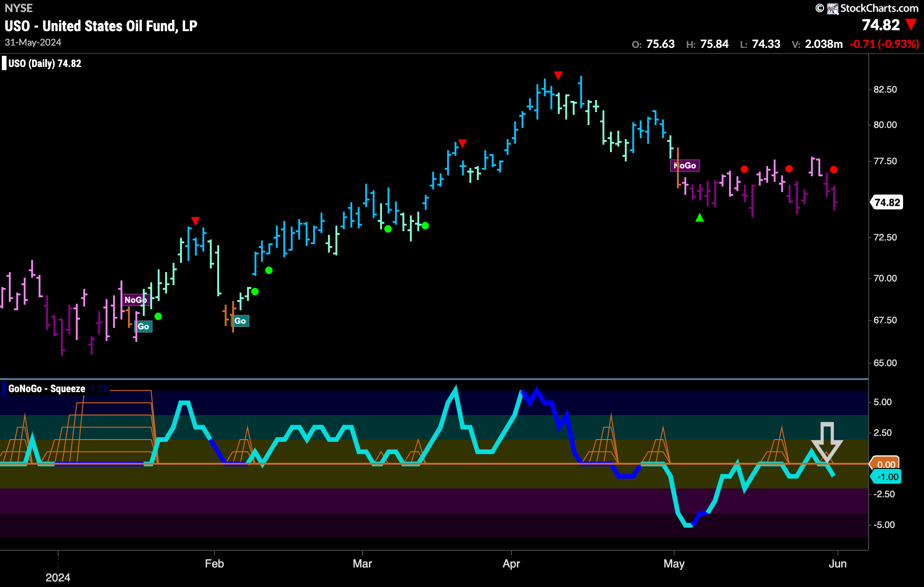Click the green dot near the Go label in January
Image resolution: width=924 pixels, height=587 pixels.
pos(158,316)
